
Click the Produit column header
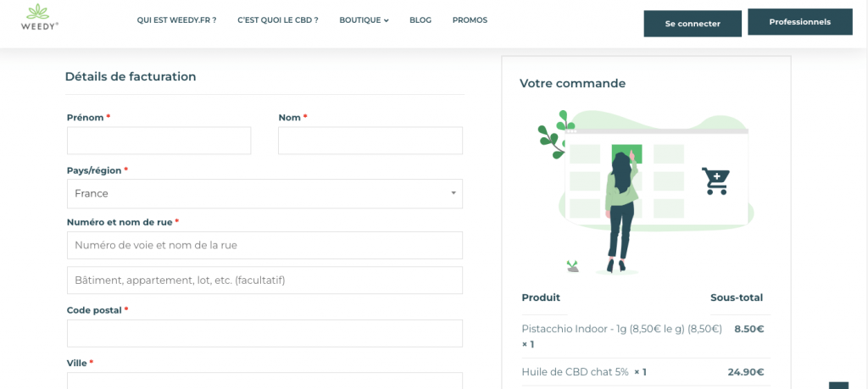pos(541,297)
